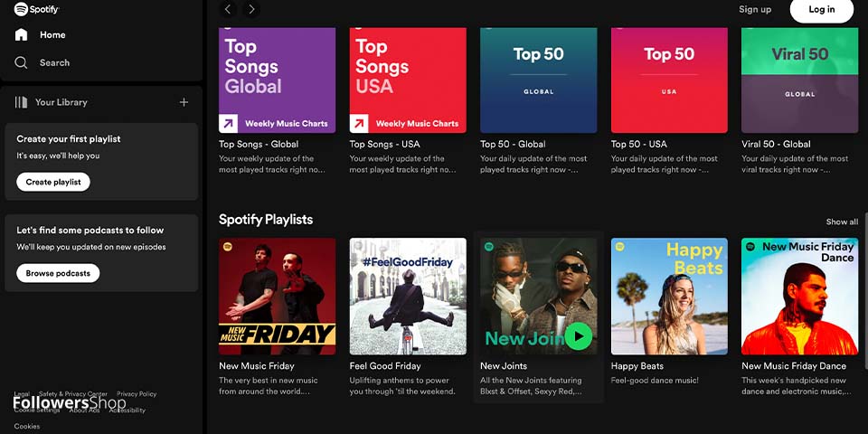The image size is (868, 434).
Task: Click the Browse podcasts button
Action: click(58, 273)
